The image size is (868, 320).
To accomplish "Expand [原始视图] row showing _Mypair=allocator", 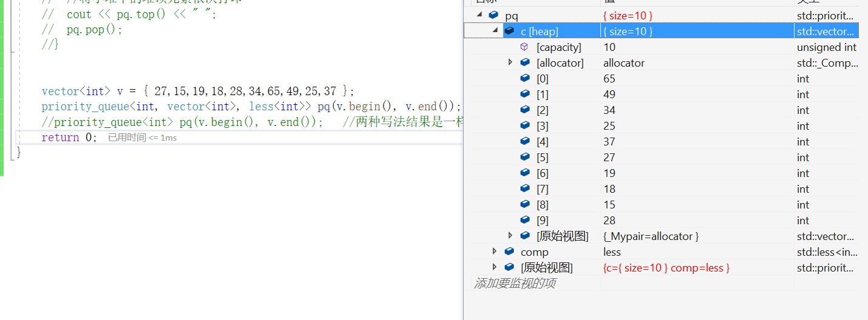I will click(x=510, y=235).
